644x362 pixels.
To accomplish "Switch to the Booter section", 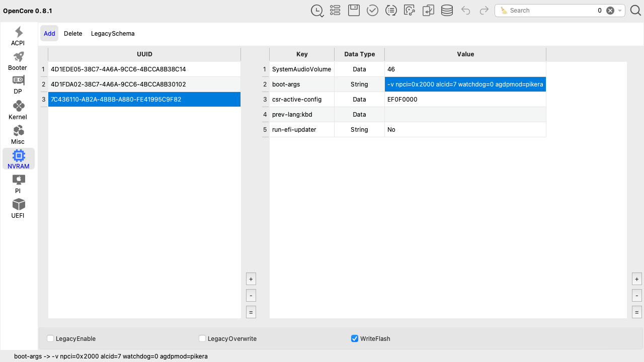I will (18, 61).
